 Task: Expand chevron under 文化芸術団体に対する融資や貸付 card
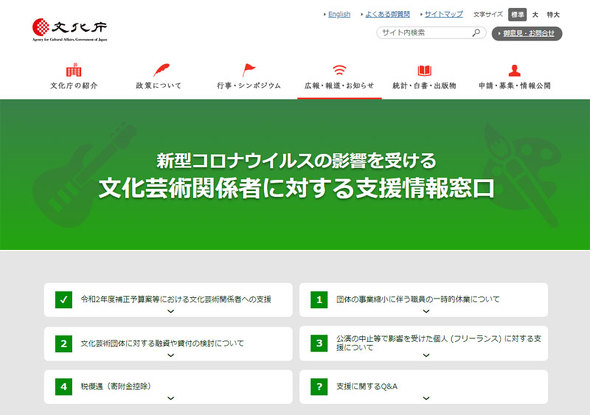tap(171, 355)
